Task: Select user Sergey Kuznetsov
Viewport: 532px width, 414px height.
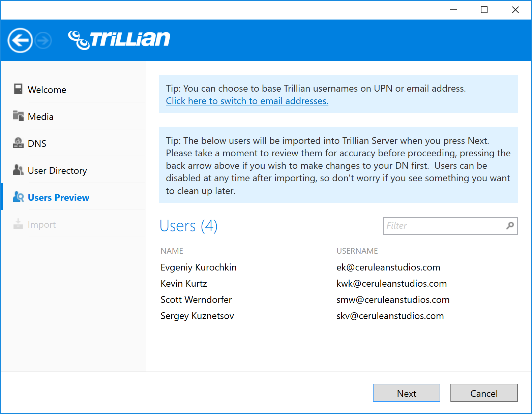Action: [x=197, y=316]
